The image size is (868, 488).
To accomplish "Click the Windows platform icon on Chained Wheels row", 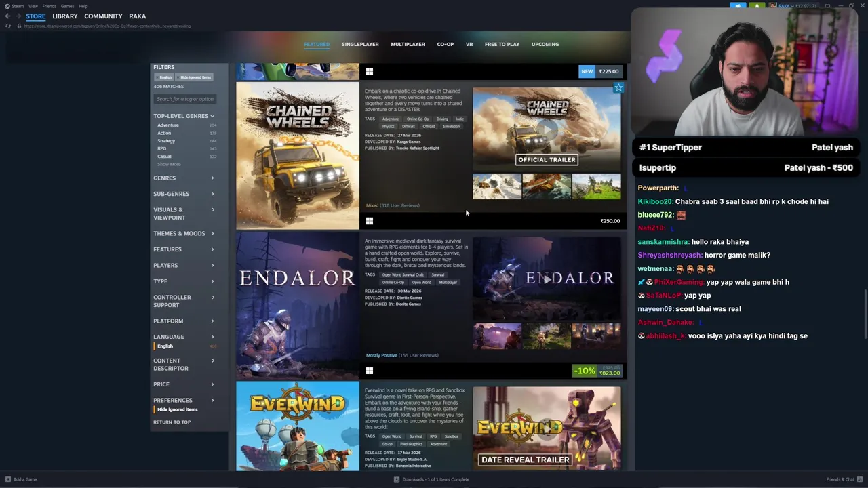I will [x=370, y=221].
